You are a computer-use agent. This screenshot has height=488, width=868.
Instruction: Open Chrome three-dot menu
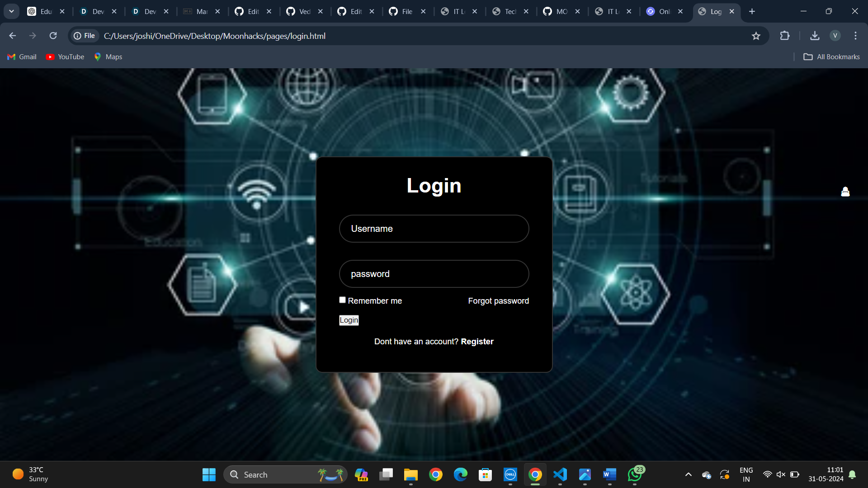coord(855,36)
